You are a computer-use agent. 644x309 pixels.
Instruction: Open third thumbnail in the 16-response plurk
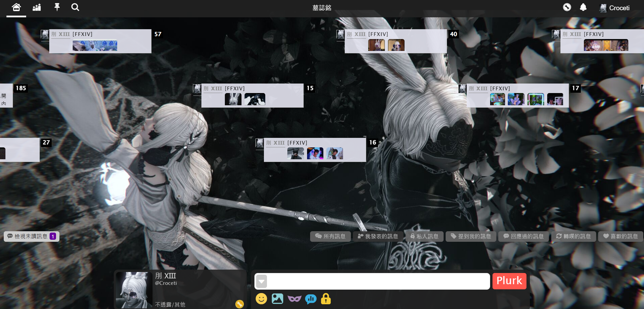[x=335, y=153]
